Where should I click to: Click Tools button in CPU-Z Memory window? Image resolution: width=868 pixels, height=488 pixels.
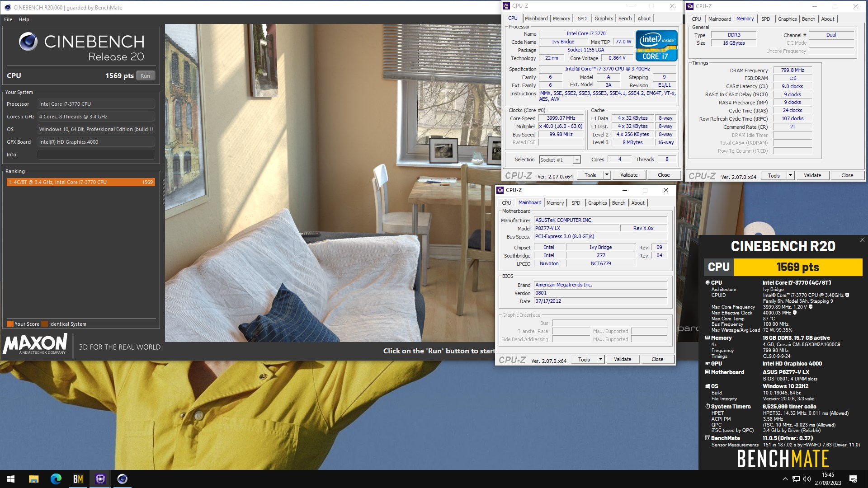click(x=774, y=176)
